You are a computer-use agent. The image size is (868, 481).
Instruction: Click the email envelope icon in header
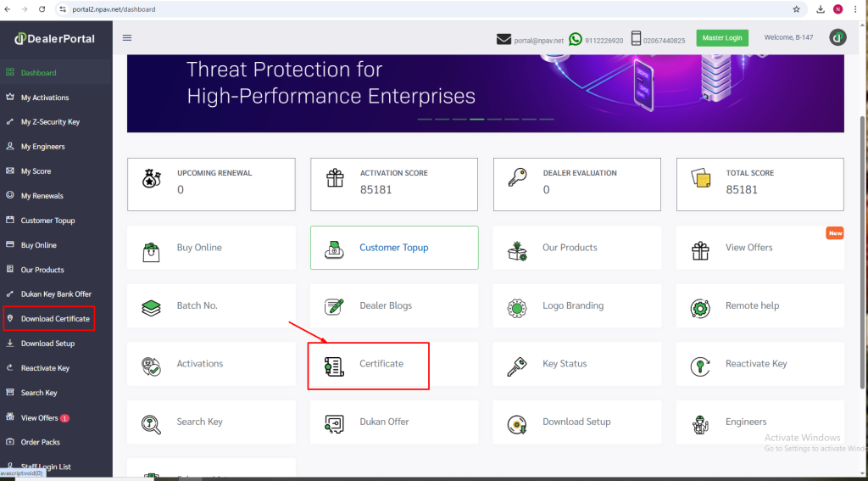pos(504,39)
